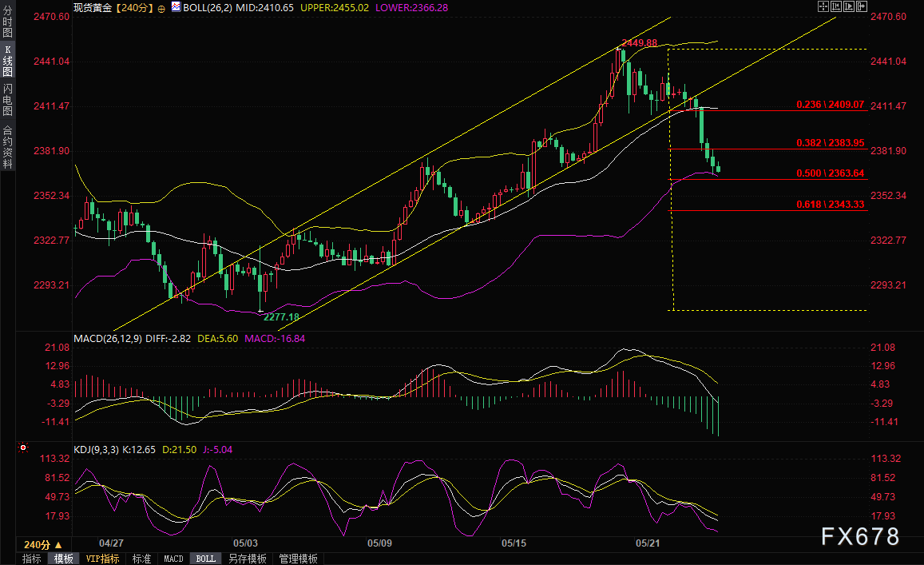Viewport: 924px width, 565px height.
Task: Open 管理模板 template manager
Action: [x=298, y=559]
